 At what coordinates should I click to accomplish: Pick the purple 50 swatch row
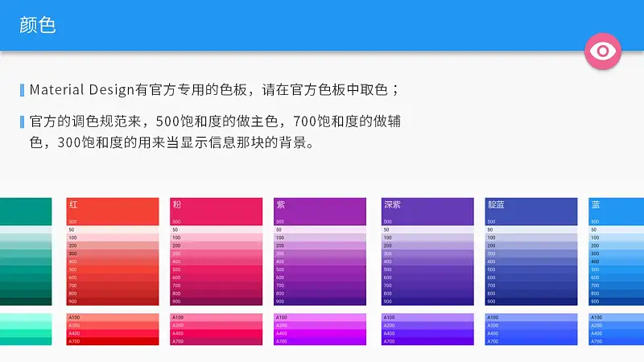click(x=320, y=229)
